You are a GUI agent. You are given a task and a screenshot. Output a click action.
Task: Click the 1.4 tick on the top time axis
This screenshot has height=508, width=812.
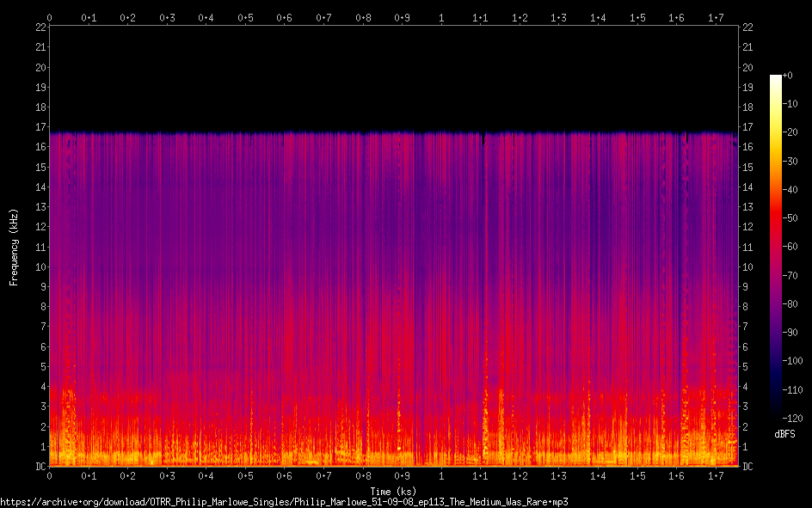click(x=598, y=17)
